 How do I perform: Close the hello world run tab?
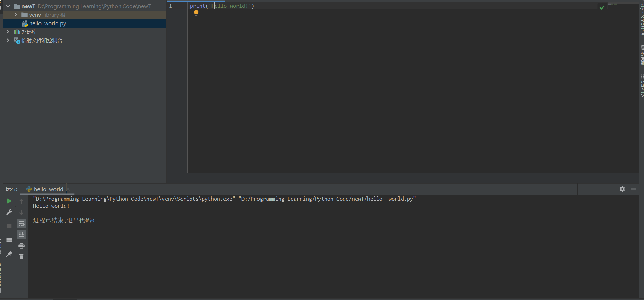pos(68,189)
